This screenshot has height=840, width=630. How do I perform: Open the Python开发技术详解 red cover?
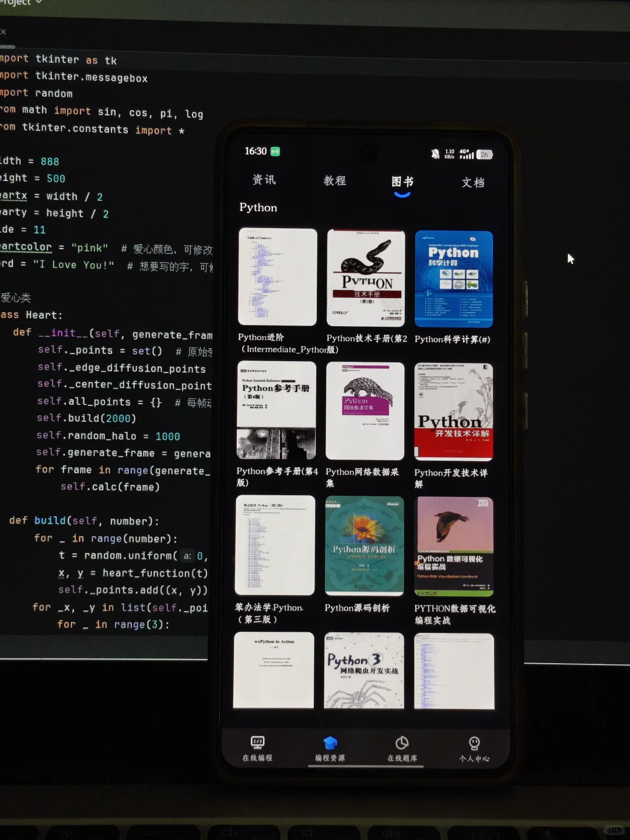pos(454,412)
